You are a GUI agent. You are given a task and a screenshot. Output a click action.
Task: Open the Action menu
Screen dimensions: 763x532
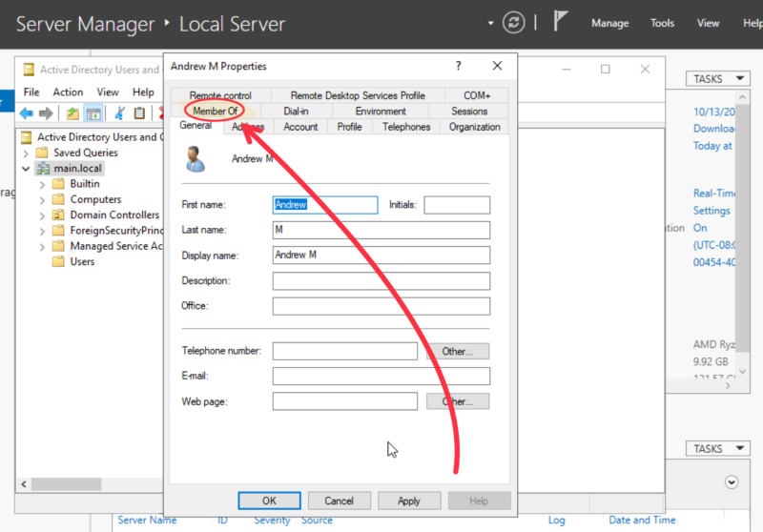(x=68, y=92)
